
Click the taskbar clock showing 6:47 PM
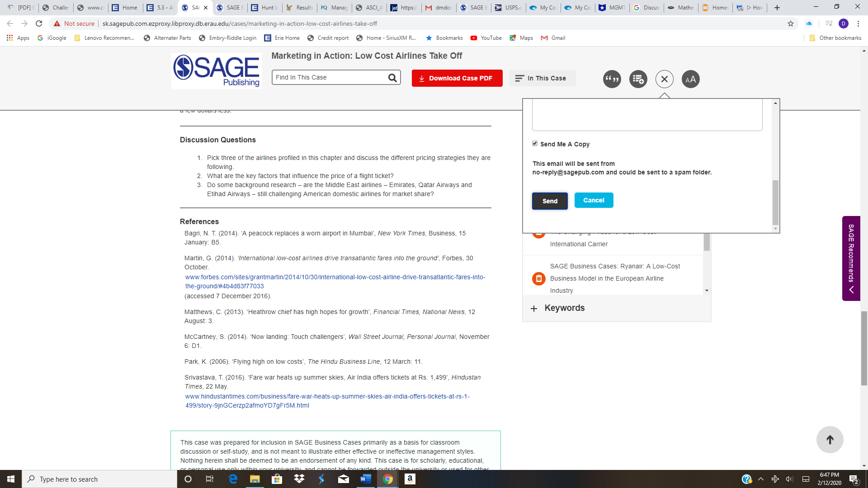click(x=829, y=479)
